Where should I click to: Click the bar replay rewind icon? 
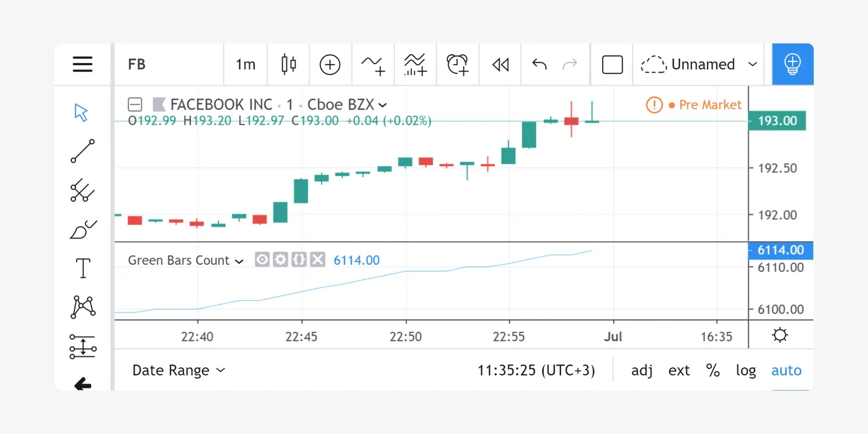[x=500, y=65]
